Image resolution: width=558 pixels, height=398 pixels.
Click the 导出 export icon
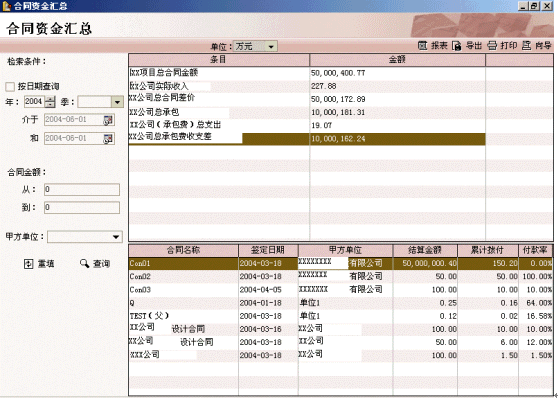(457, 46)
